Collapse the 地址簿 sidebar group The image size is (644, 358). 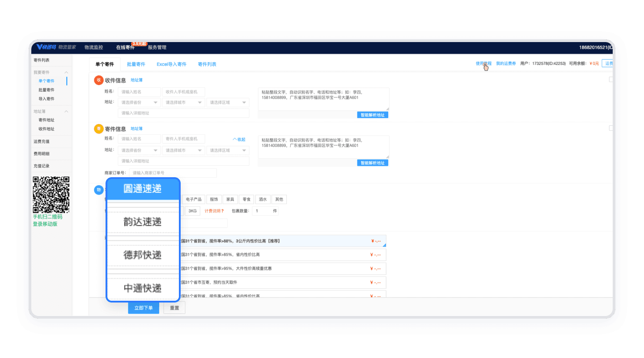pos(66,111)
